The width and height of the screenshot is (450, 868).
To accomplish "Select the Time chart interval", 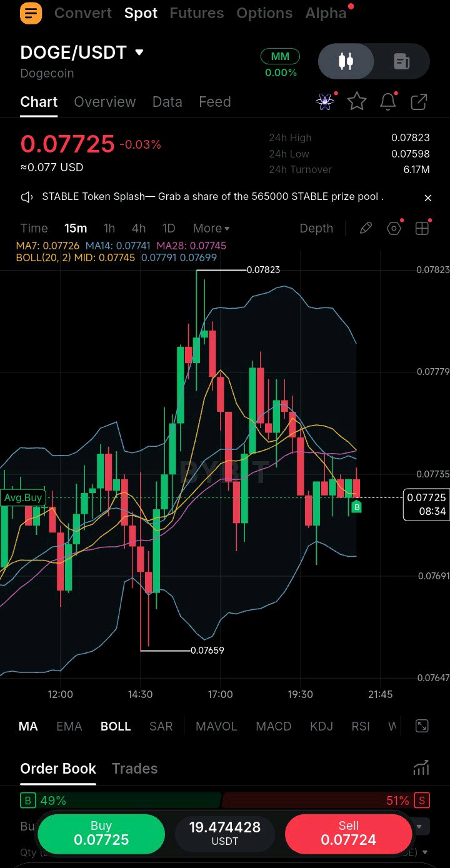I will (x=34, y=228).
